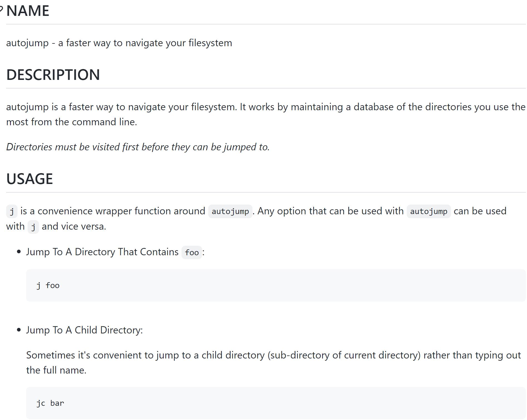527x420 pixels.
Task: Click the phrase 'convenience wrapper function around'
Action: click(121, 211)
